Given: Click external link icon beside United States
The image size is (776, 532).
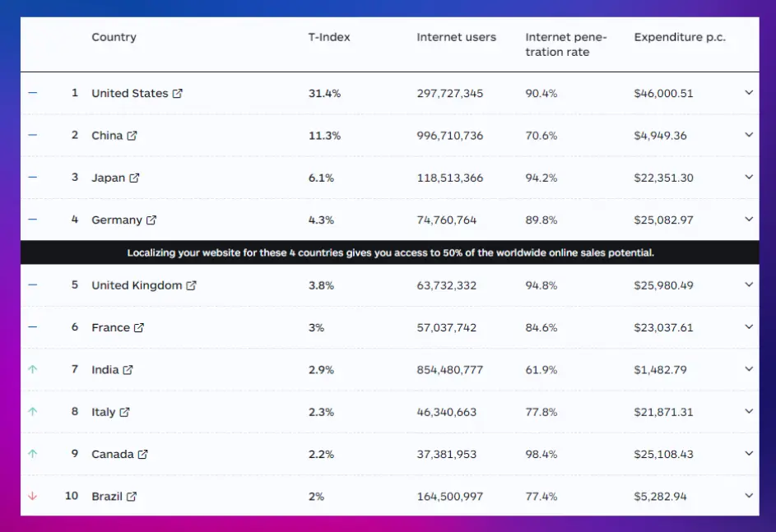Looking at the screenshot, I should pyautogui.click(x=177, y=94).
